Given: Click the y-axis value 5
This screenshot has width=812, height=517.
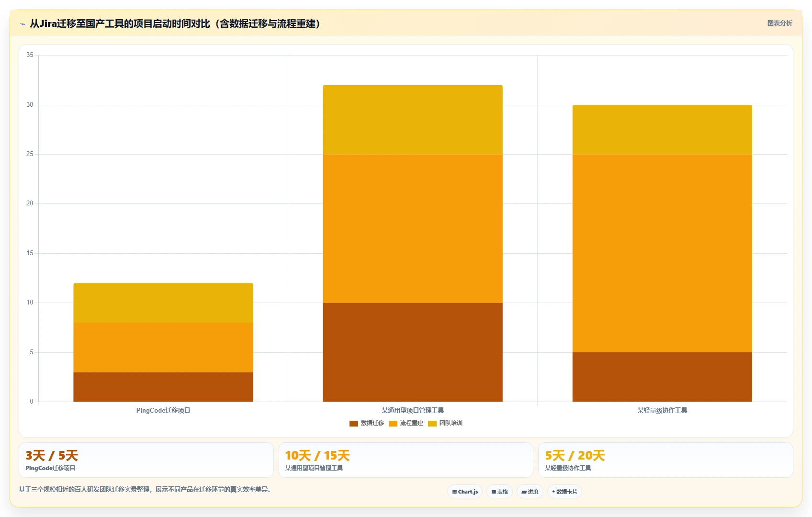Looking at the screenshot, I should 32,352.
